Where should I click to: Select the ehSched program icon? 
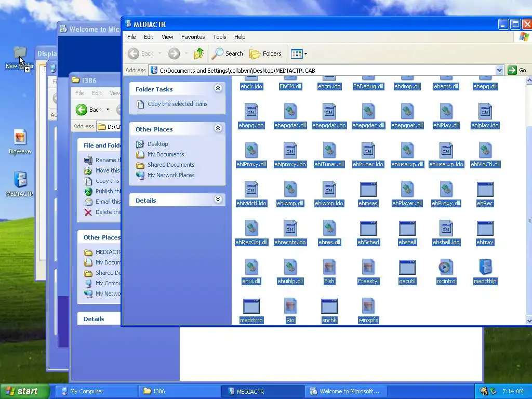368,229
